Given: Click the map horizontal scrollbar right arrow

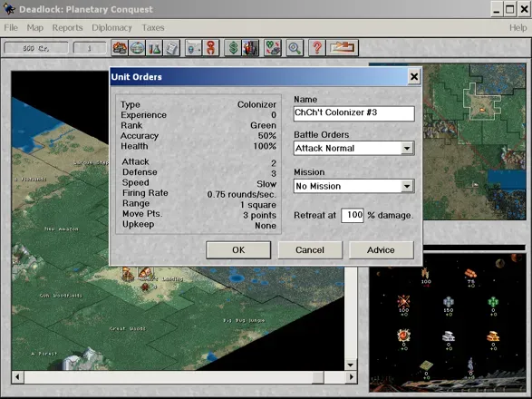Looking at the screenshot, I should [351, 377].
